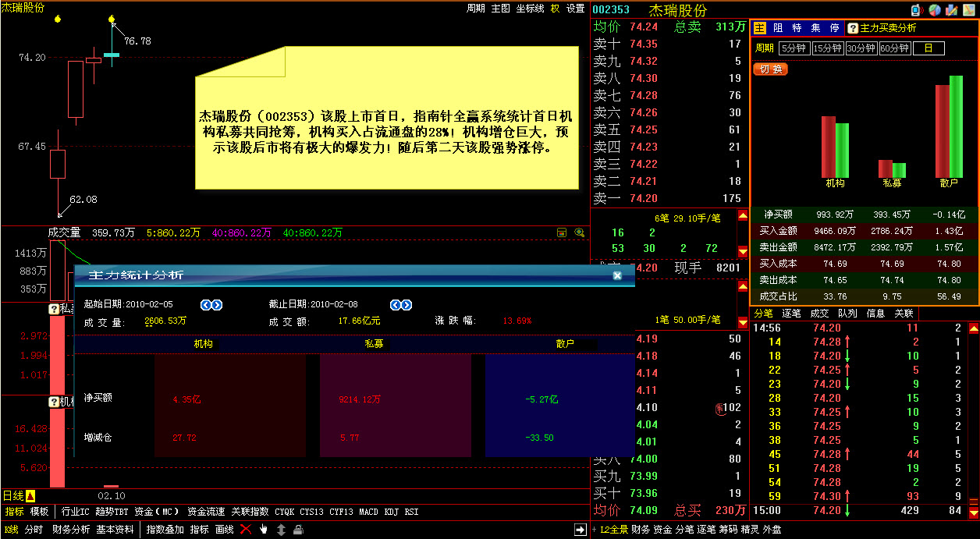Image resolution: width=980 pixels, height=539 pixels.
Task: Open the 主图 menu
Action: pos(501,9)
